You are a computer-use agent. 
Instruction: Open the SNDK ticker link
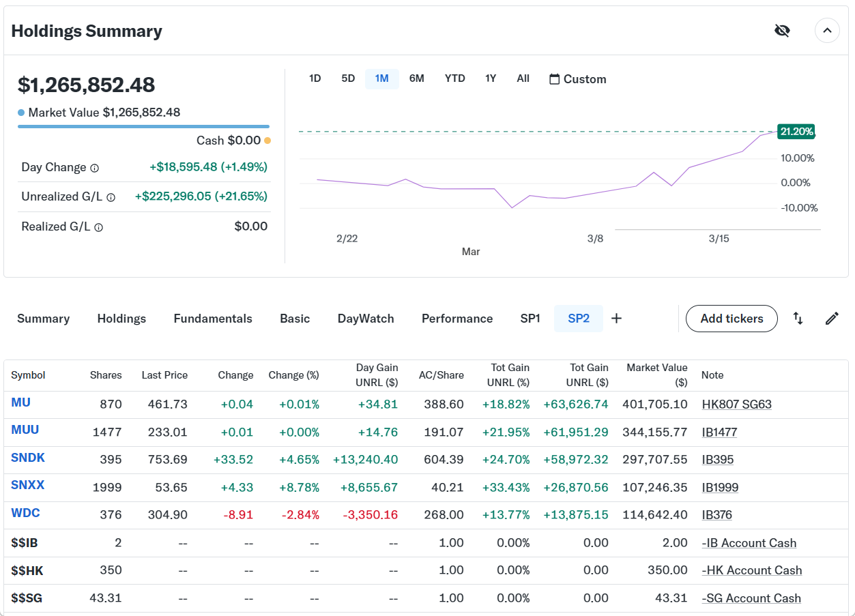(x=28, y=458)
